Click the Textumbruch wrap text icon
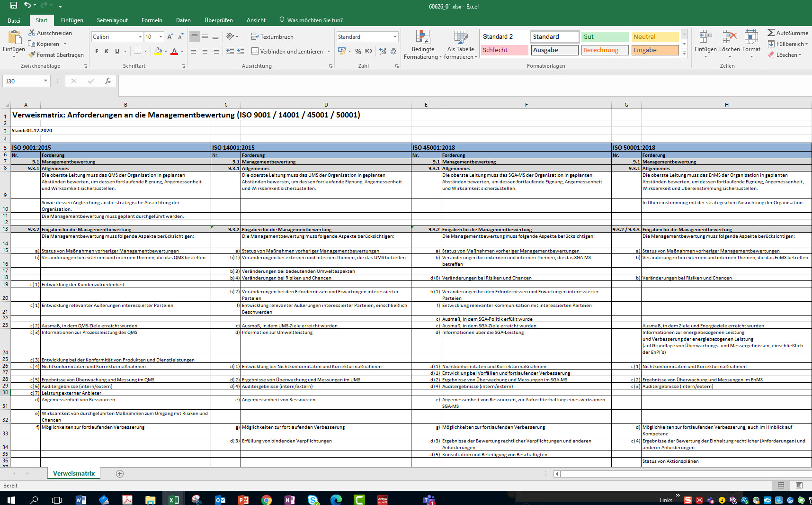This screenshot has width=812, height=505. click(255, 36)
